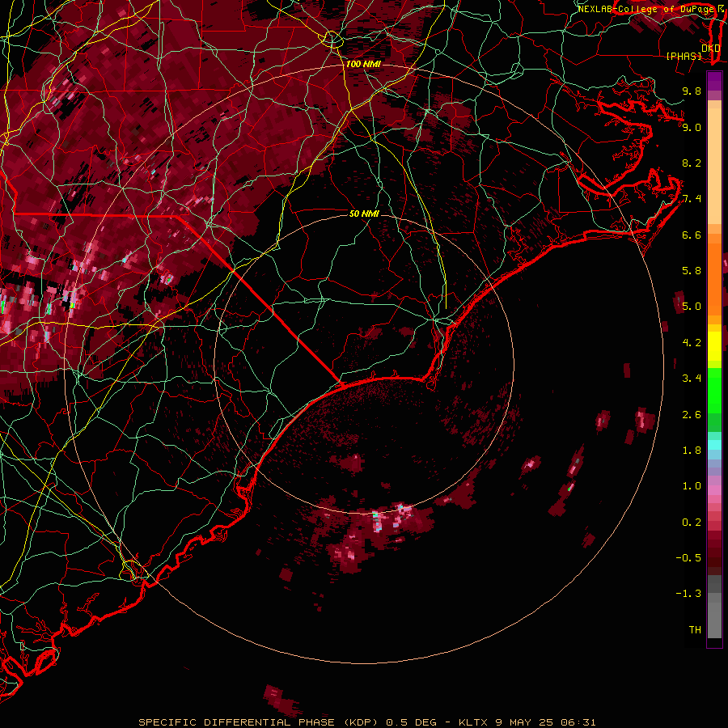Click the 4.2 value on color scale
The width and height of the screenshot is (728, 728).
[x=692, y=343]
